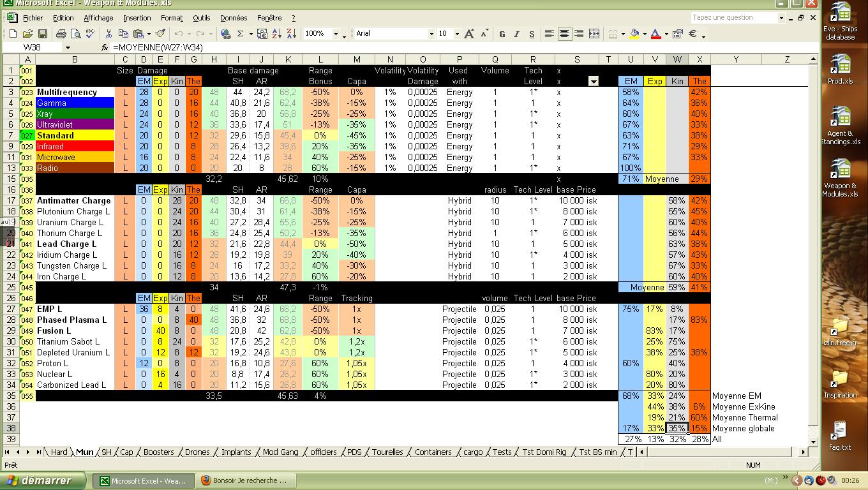Screen dimensions: 868x490
Task: Select column header W
Action: tap(677, 59)
